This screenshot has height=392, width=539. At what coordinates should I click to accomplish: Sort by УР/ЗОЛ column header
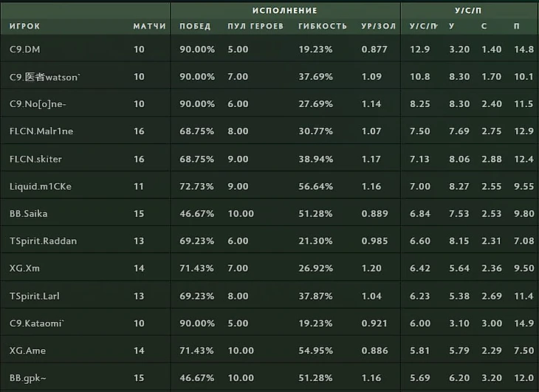[x=379, y=26]
